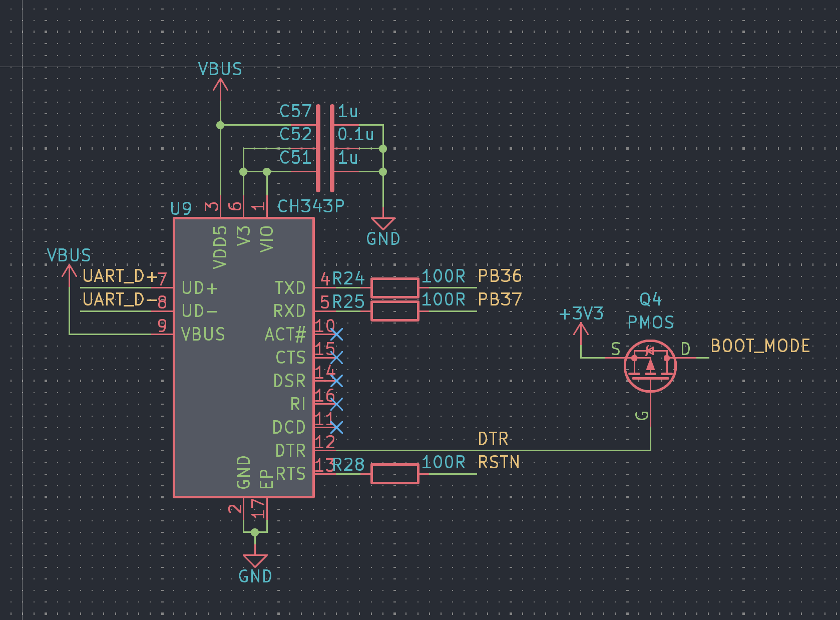Select the PB36 net label
840x620 pixels.
point(500,276)
